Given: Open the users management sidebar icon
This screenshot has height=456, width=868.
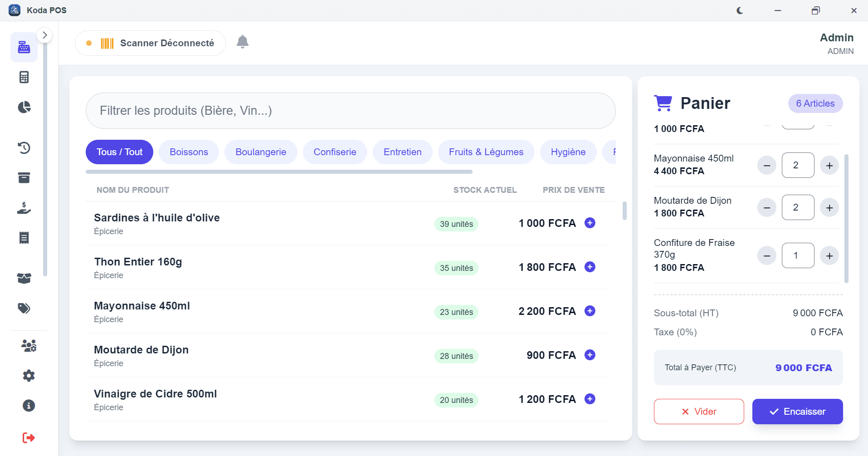Looking at the screenshot, I should coord(29,346).
